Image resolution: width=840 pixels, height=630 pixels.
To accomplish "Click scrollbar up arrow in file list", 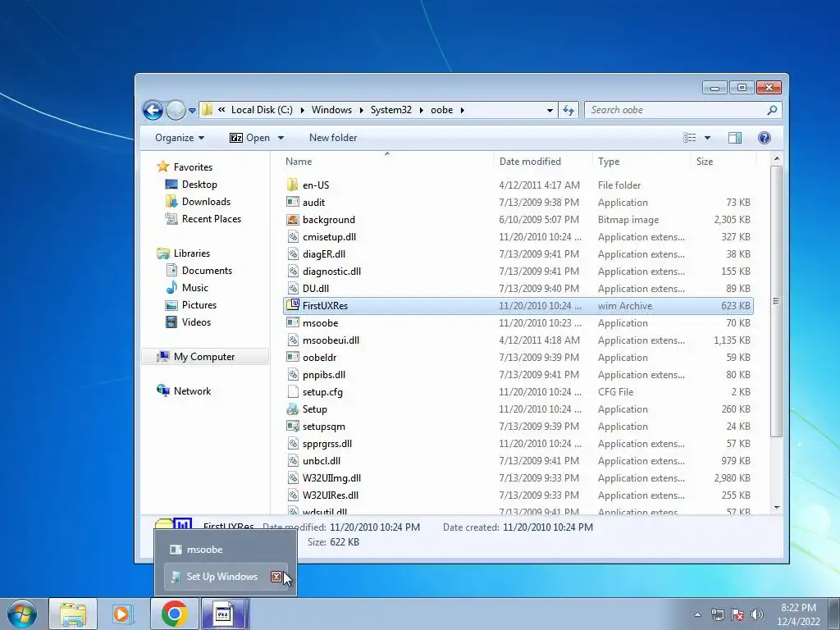I will tap(776, 159).
